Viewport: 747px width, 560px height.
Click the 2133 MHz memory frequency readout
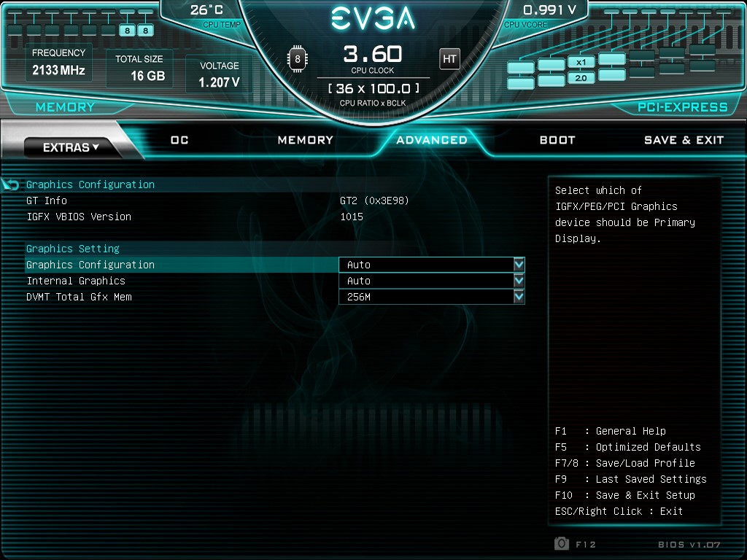(x=58, y=70)
